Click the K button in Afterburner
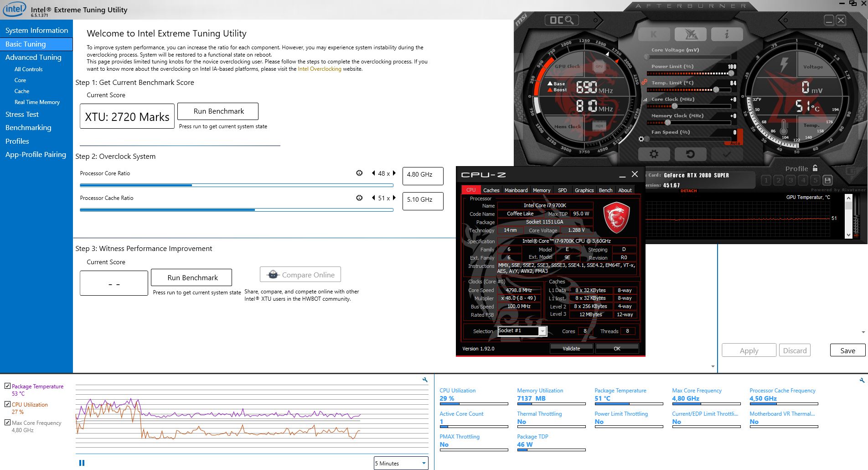Image resolution: width=868 pixels, height=470 pixels. click(654, 34)
